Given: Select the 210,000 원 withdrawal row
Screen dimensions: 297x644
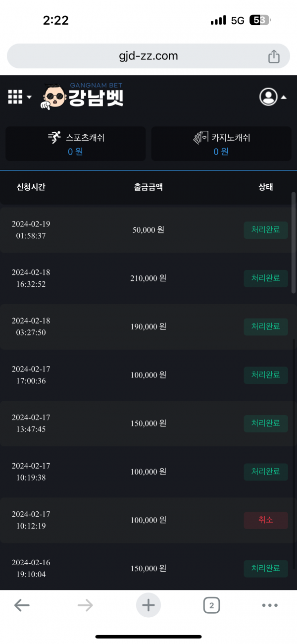Looking at the screenshot, I should click(148, 278).
